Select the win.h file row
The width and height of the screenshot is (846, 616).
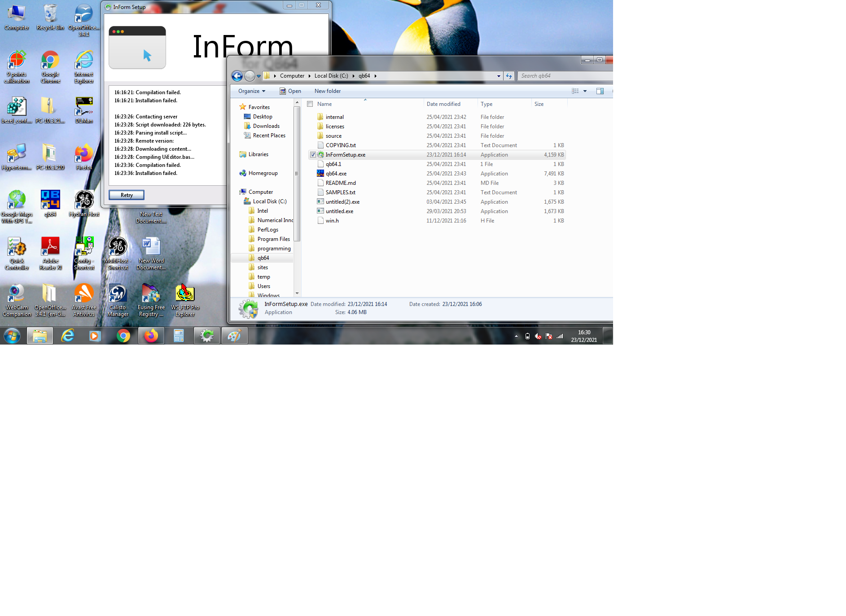pyautogui.click(x=438, y=221)
